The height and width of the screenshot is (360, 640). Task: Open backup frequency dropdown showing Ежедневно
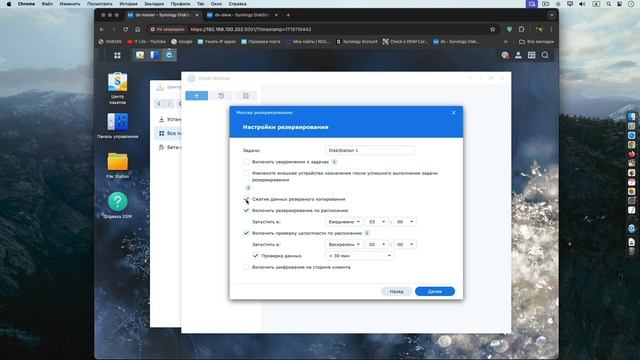point(344,222)
